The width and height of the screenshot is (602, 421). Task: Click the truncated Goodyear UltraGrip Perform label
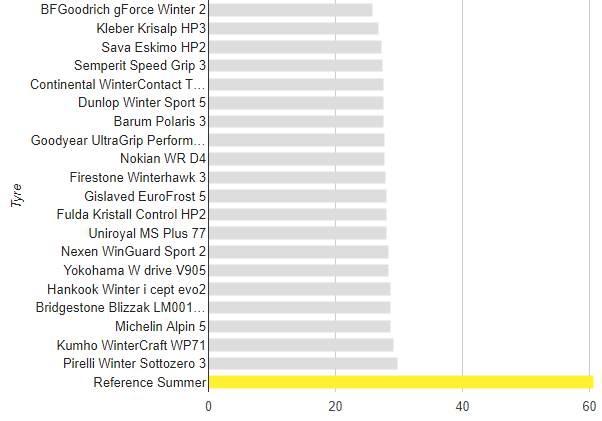(119, 140)
